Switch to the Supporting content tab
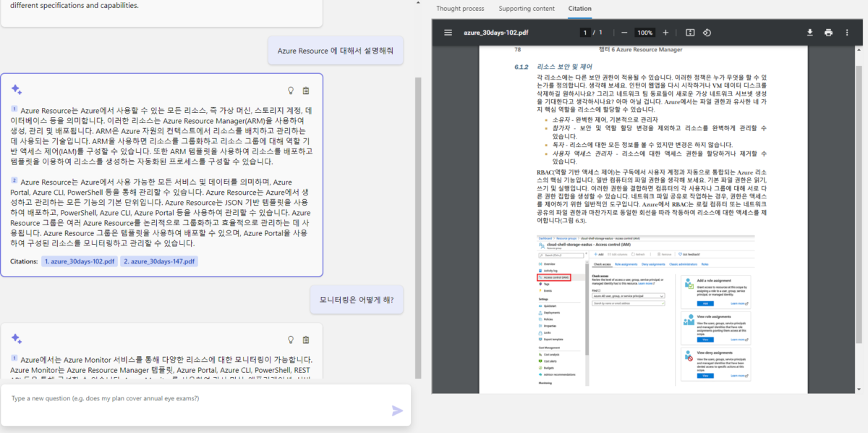This screenshot has height=433, width=868. (x=526, y=9)
